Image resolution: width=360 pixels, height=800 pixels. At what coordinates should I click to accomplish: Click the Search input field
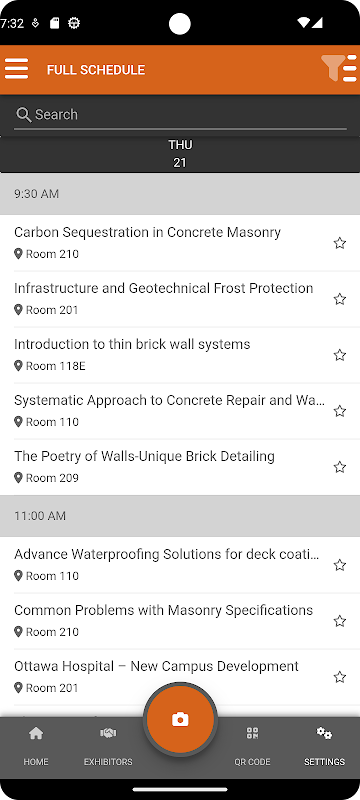(180, 115)
